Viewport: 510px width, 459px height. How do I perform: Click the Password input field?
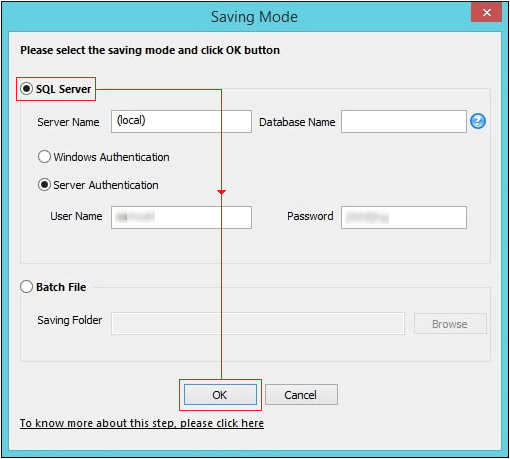(404, 217)
